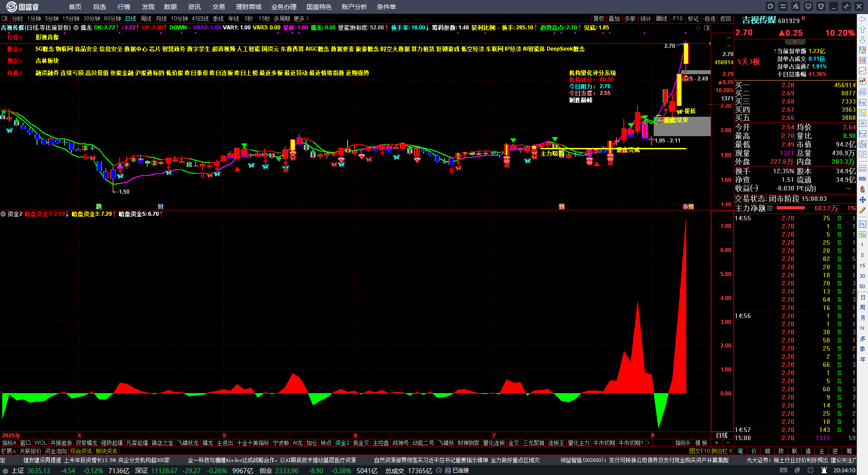
Task: Click the main-force net amount list icon
Action: click(770, 209)
